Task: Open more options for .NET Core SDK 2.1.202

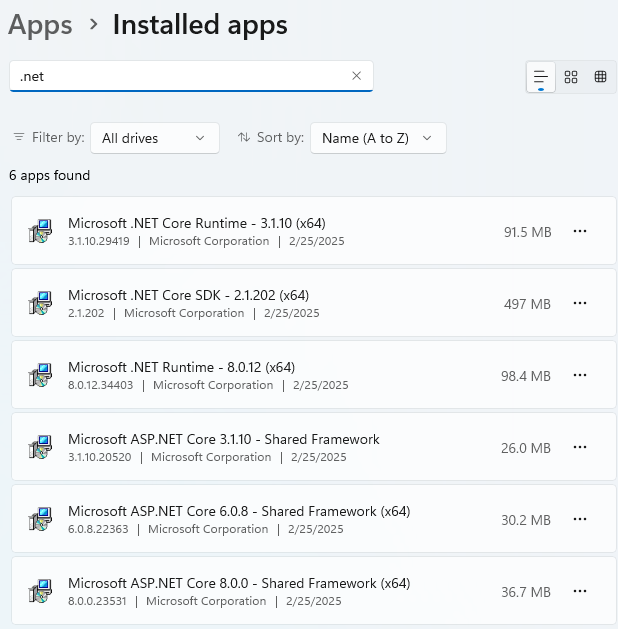Action: (580, 303)
